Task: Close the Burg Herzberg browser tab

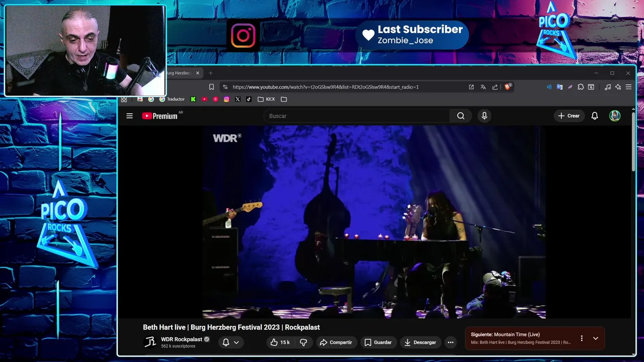Action: (x=198, y=73)
